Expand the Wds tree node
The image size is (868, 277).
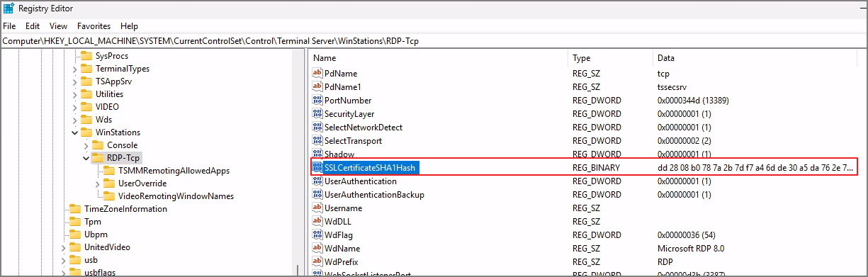(75, 120)
